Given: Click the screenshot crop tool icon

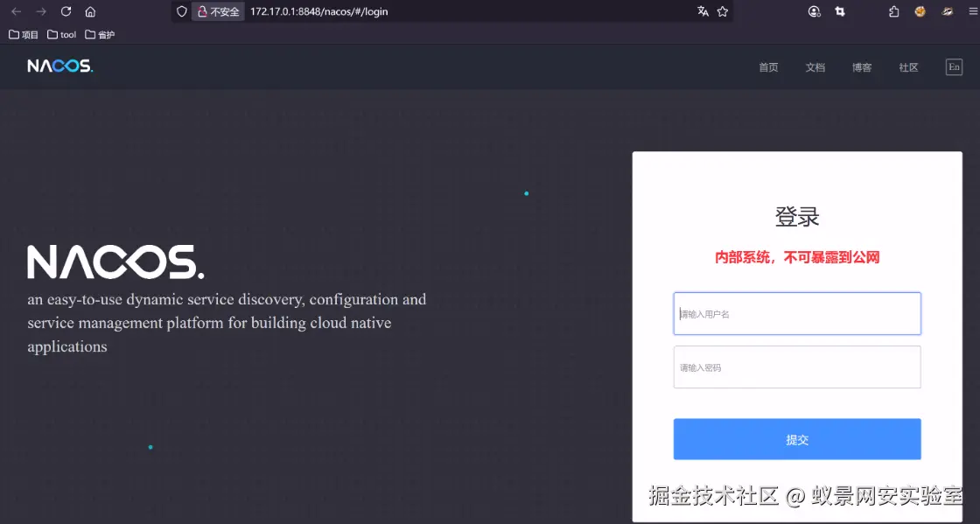Looking at the screenshot, I should [840, 11].
